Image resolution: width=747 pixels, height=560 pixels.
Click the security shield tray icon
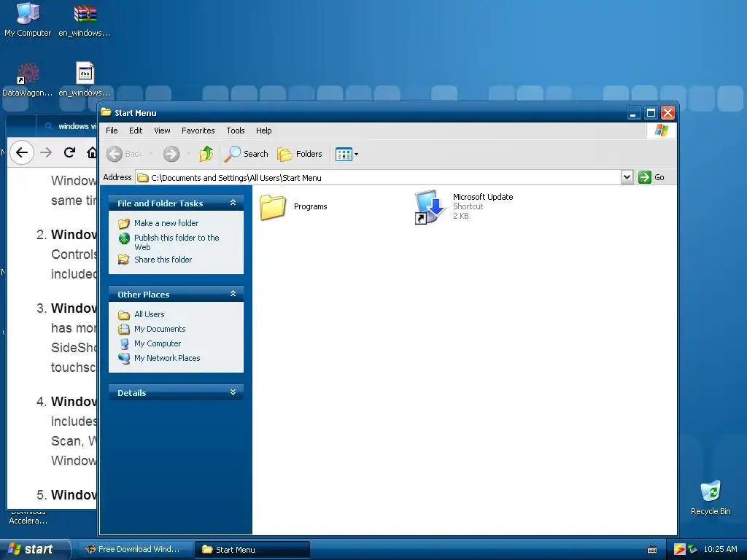tap(679, 550)
